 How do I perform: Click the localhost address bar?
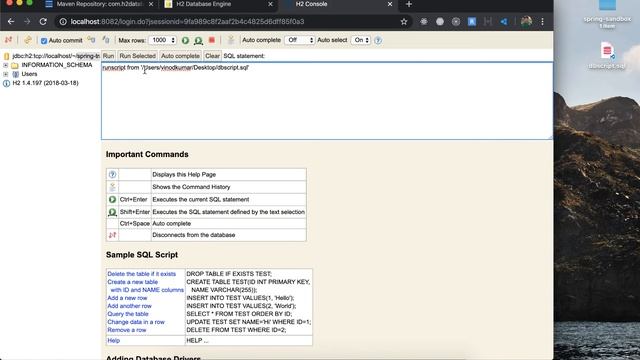click(233, 22)
